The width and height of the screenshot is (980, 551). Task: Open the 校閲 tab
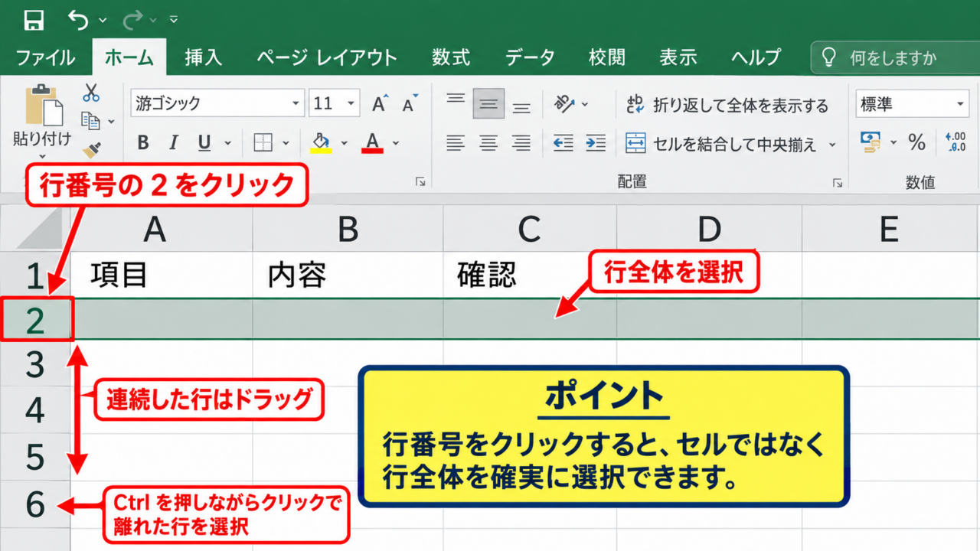pos(606,57)
